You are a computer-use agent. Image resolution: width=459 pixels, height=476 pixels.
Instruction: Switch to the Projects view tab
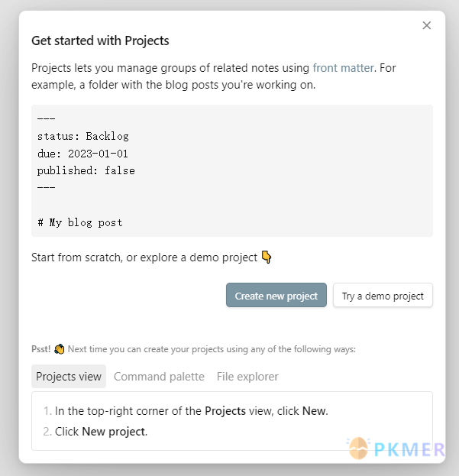[69, 377]
